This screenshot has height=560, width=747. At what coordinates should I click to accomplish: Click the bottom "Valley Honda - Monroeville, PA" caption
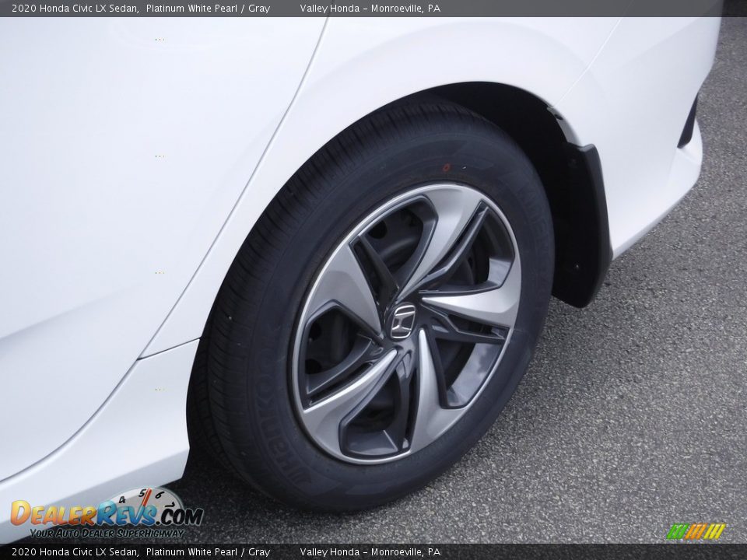coord(370,552)
